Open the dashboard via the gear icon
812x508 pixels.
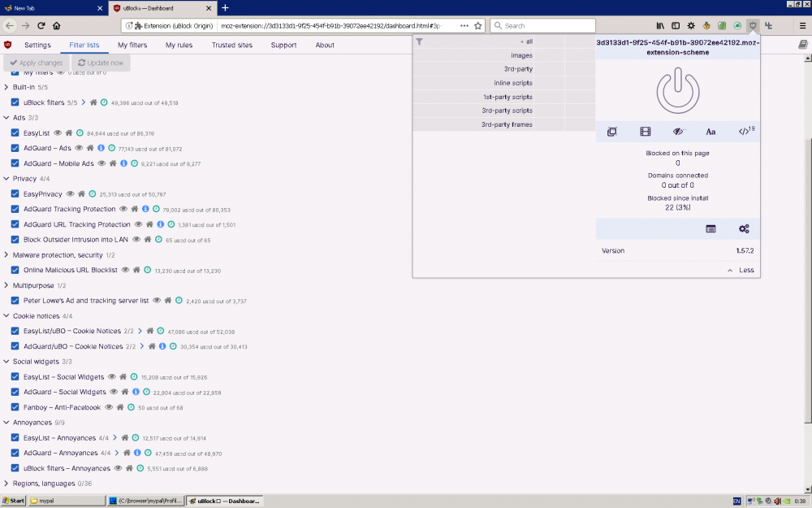[x=744, y=228]
